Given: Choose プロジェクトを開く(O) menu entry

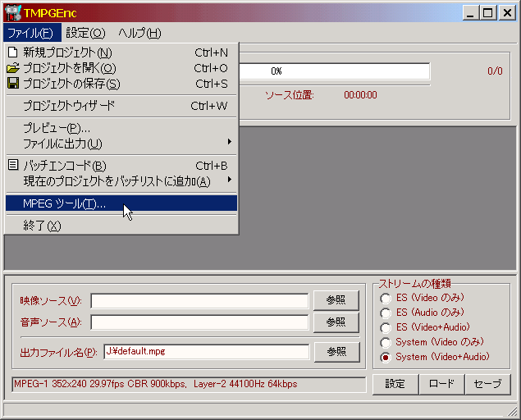Looking at the screenshot, I should 121,68.
